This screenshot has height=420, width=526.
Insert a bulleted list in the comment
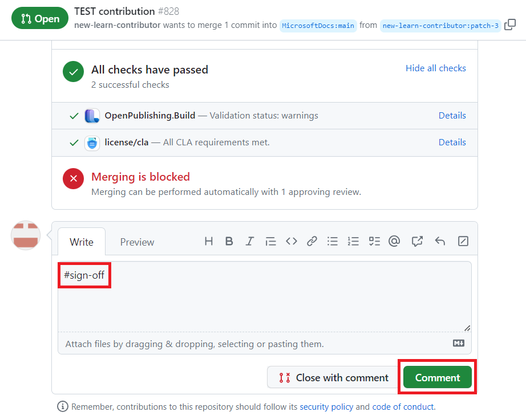pos(333,241)
